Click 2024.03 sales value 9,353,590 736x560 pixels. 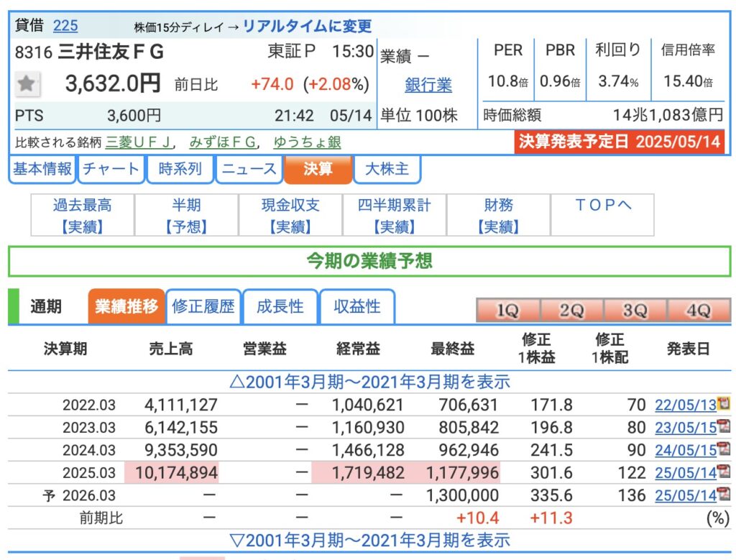[x=180, y=450]
